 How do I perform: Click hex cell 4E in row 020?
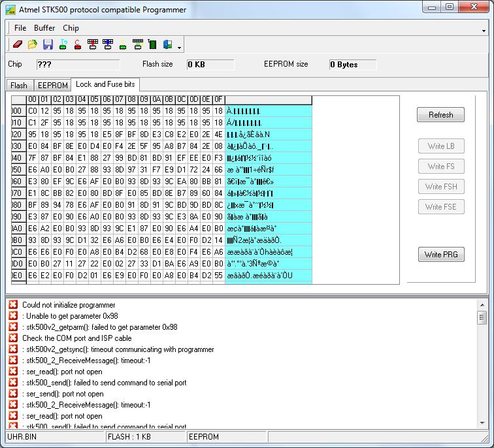point(219,135)
